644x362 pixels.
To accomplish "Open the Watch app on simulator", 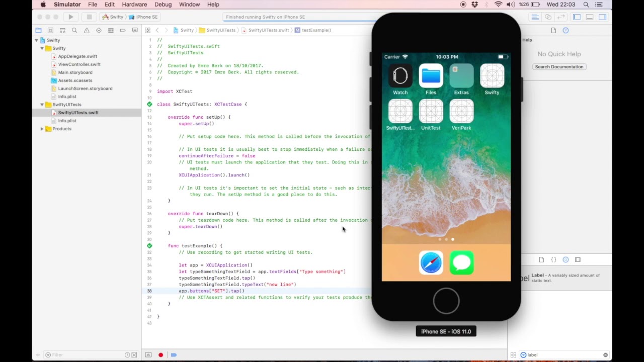I will coord(400,76).
